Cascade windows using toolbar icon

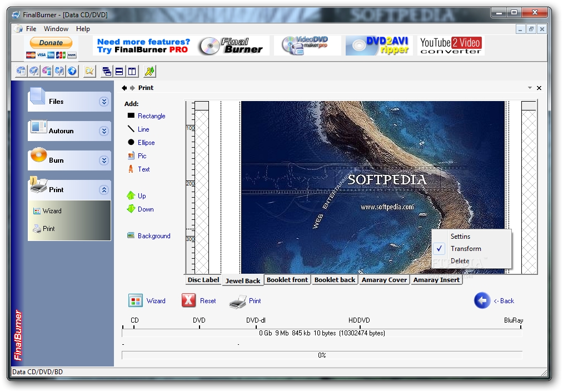[107, 71]
